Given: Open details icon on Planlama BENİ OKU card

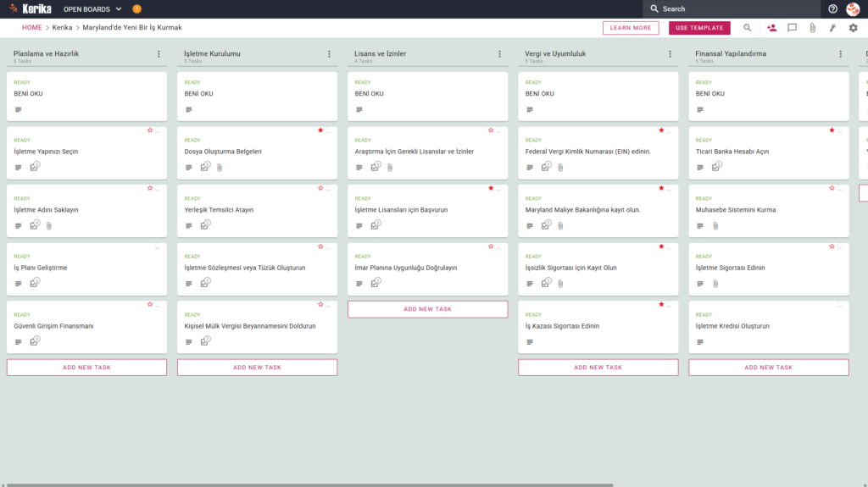Looking at the screenshot, I should tap(19, 109).
